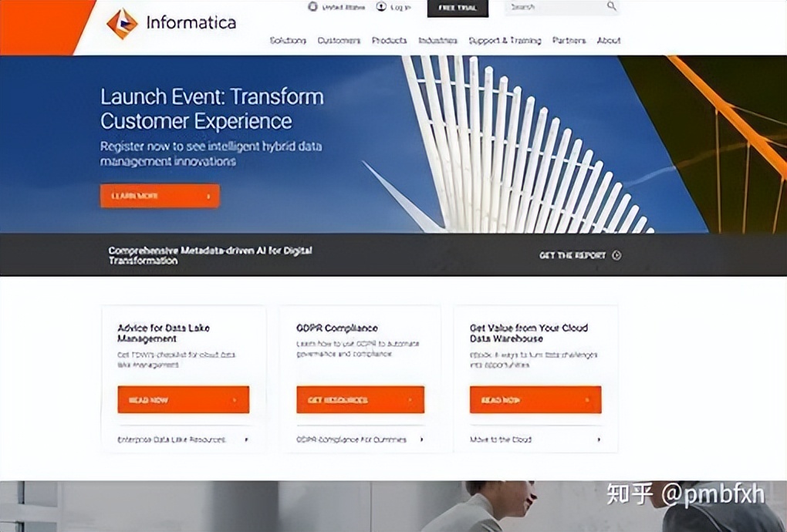Click the United States text link

click(343, 8)
